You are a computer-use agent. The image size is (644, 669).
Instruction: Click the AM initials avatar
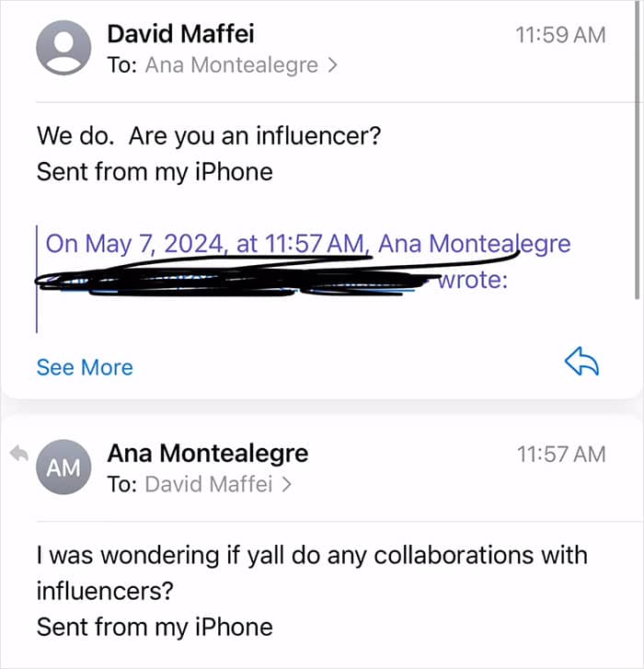(64, 467)
